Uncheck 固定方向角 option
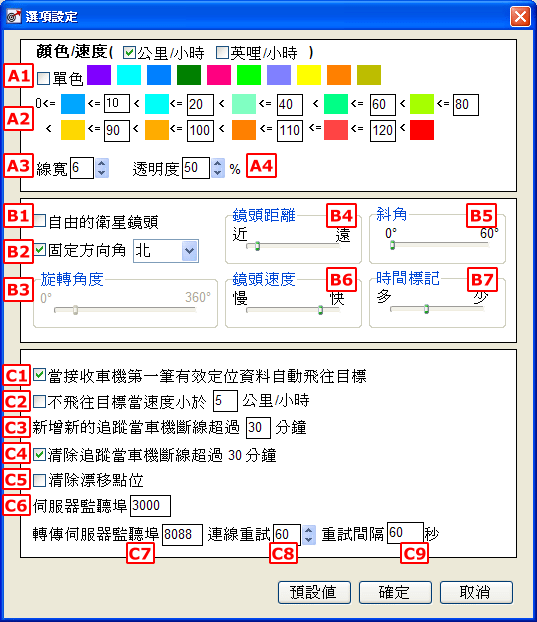Viewport: 537px width, 622px height. click(x=40, y=250)
